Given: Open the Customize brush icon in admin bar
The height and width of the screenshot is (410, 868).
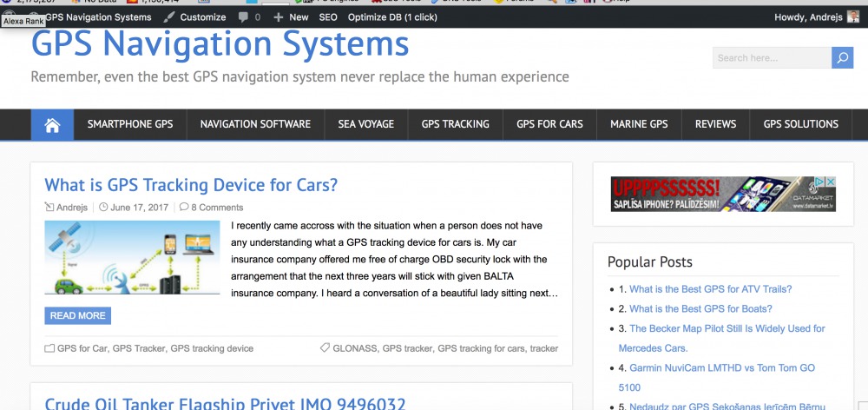Looking at the screenshot, I should tap(169, 17).
